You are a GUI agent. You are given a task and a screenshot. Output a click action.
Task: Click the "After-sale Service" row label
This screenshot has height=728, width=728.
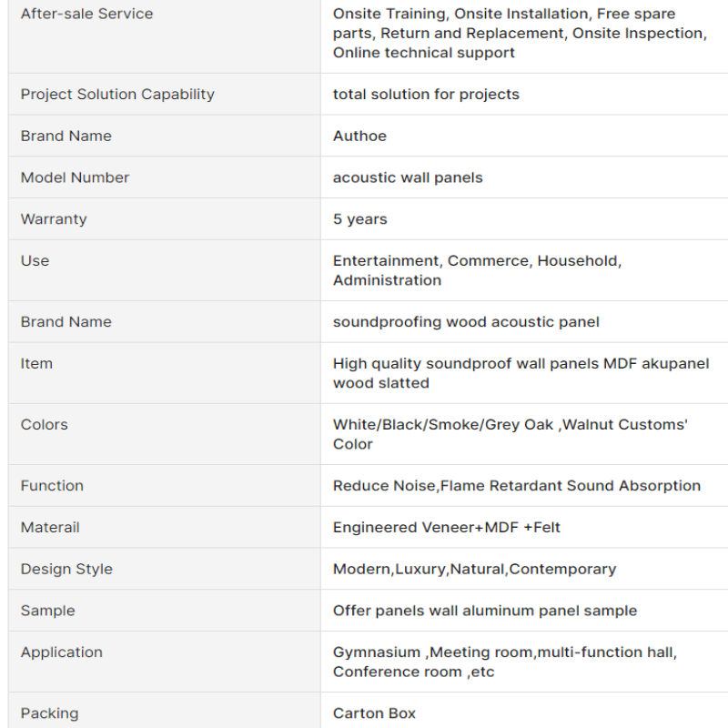pos(86,14)
